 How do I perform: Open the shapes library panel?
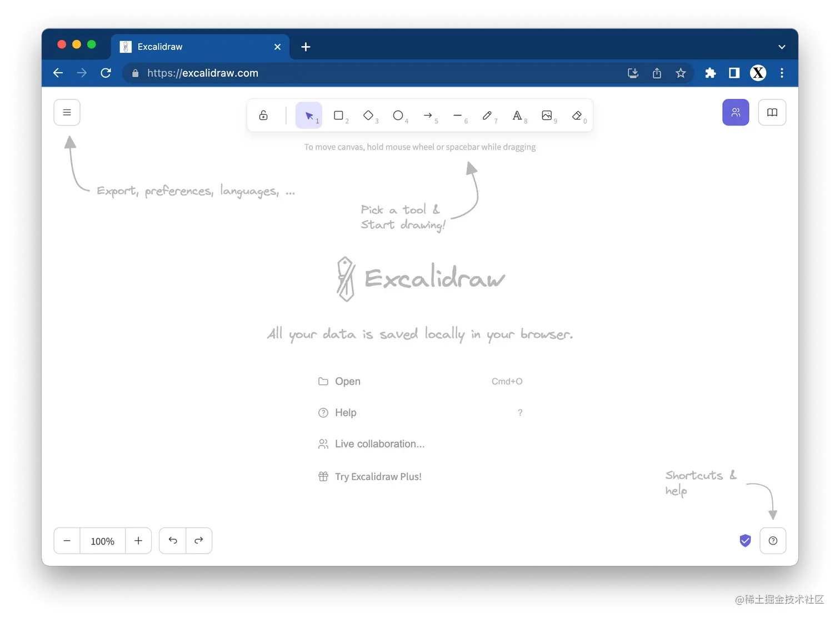click(x=772, y=112)
